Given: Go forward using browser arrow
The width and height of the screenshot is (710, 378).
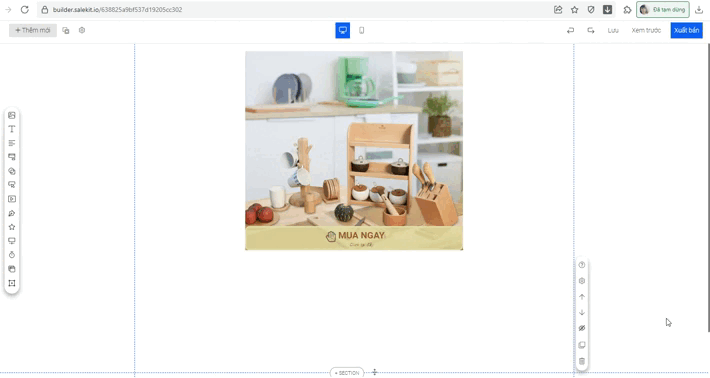Looking at the screenshot, I should pos(8,10).
